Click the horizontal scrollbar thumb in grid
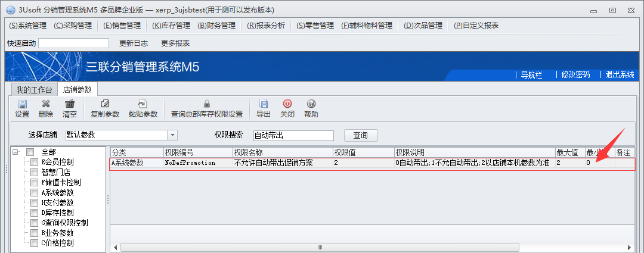 tap(320, 247)
